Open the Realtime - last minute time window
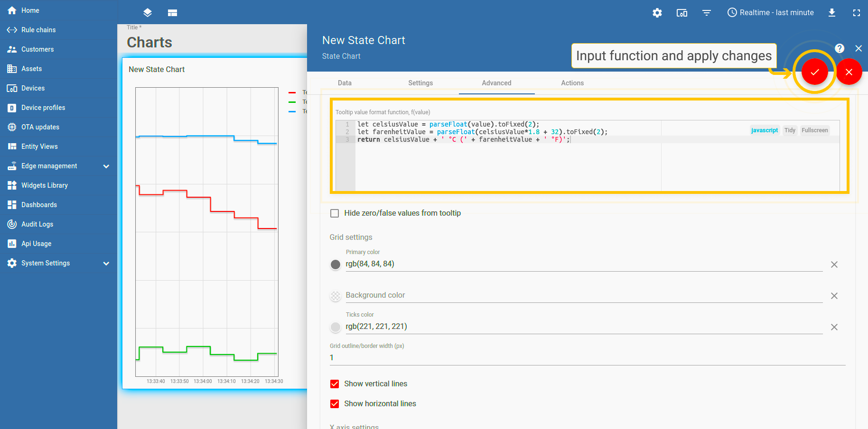Screen dimensions: 868x429 [x=770, y=13]
